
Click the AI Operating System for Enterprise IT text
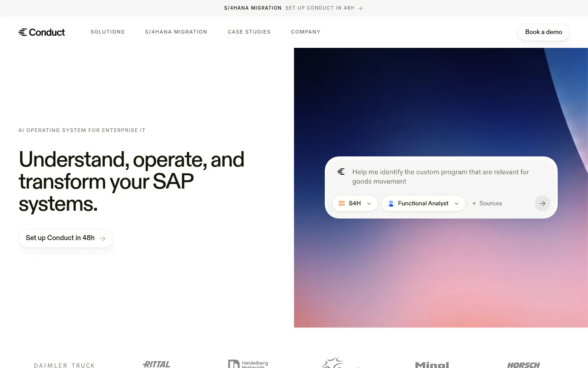click(82, 130)
